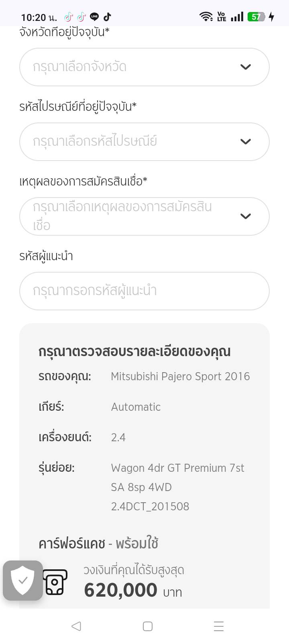Tap the shield security badge icon
The height and width of the screenshot is (644, 289).
(23, 580)
